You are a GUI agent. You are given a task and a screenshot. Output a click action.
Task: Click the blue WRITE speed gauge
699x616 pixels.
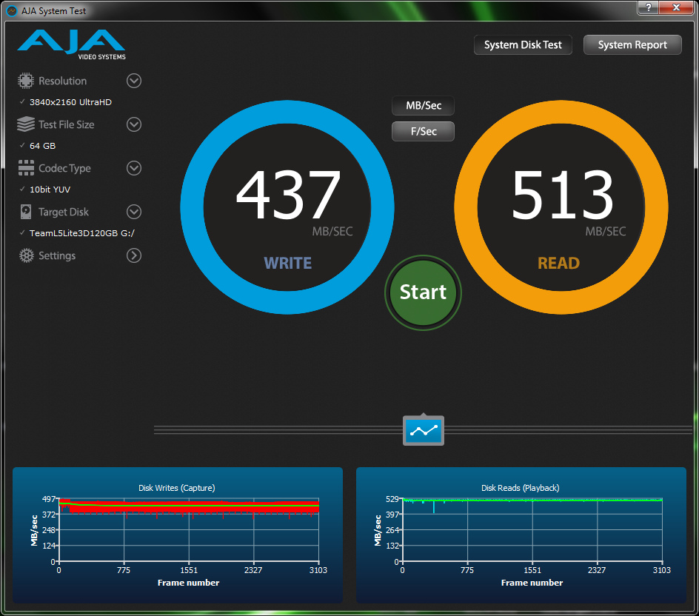click(x=287, y=207)
